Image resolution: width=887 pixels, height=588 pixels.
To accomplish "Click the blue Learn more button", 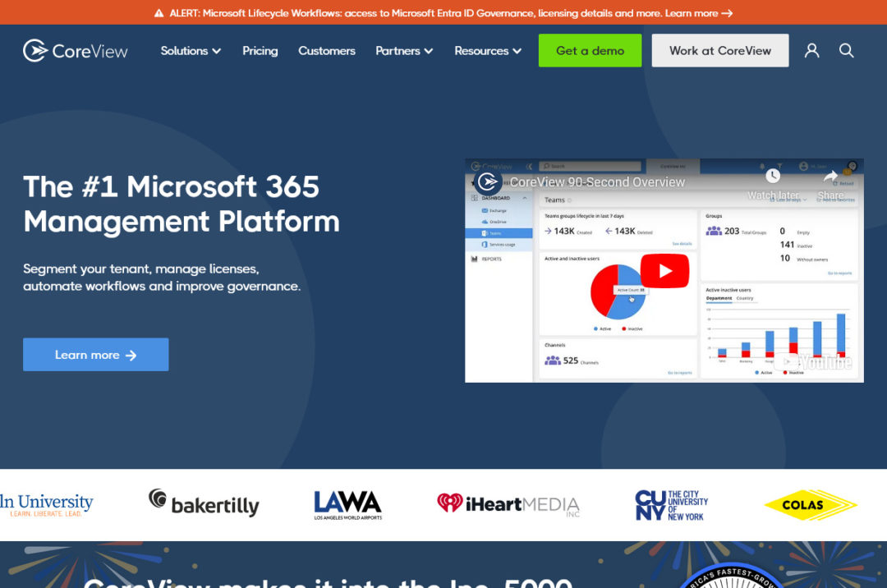I will pyautogui.click(x=95, y=355).
